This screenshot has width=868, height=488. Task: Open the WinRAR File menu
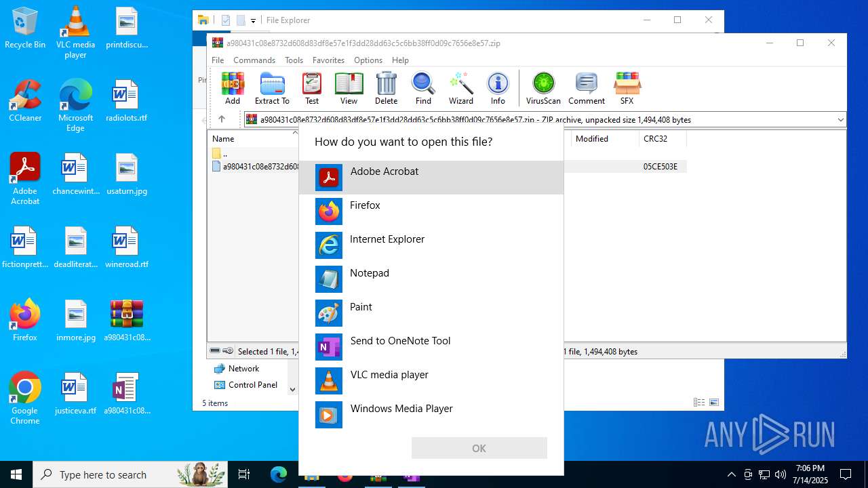click(x=218, y=60)
